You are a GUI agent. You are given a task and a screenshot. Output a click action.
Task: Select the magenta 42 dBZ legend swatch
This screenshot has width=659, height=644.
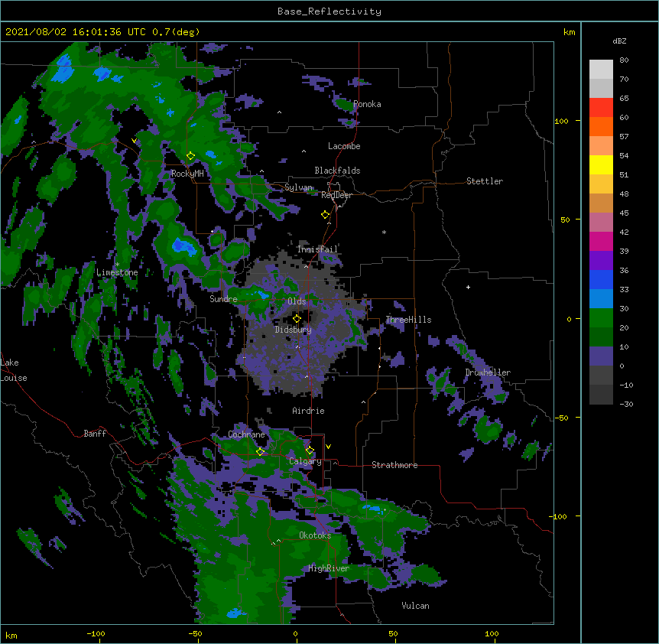tap(601, 241)
